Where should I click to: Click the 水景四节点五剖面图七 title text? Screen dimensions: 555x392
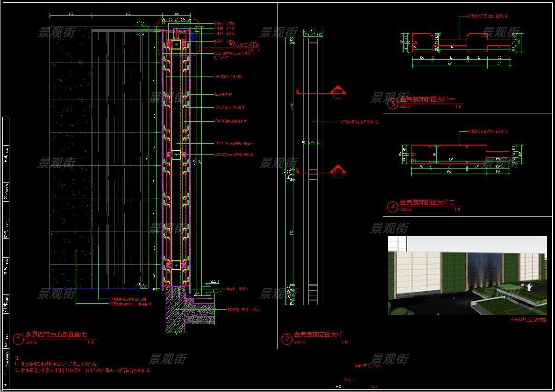click(x=56, y=335)
